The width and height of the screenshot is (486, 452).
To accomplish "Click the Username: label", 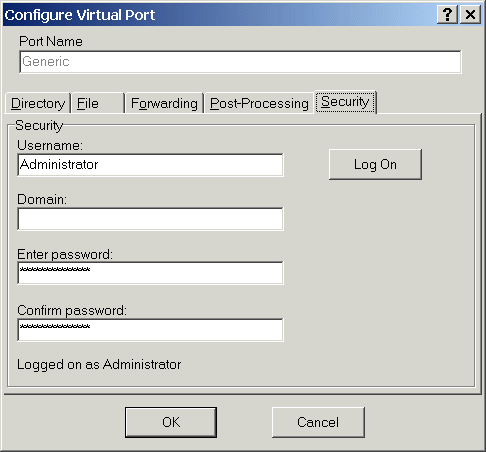I will pyautogui.click(x=50, y=146).
